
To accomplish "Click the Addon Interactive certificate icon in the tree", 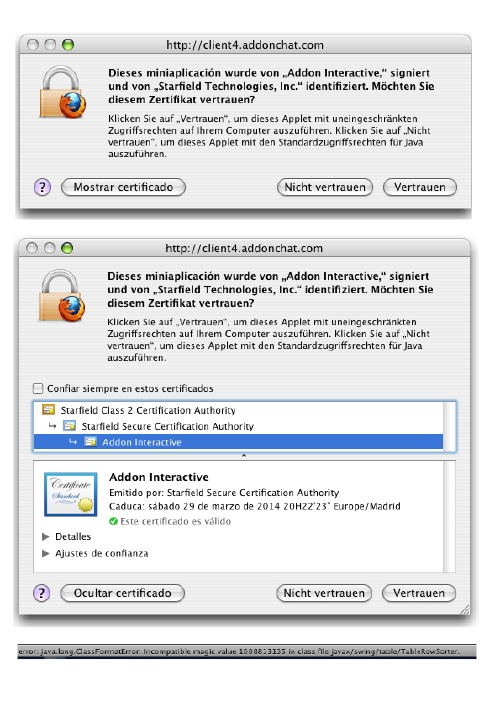I will pos(90,442).
